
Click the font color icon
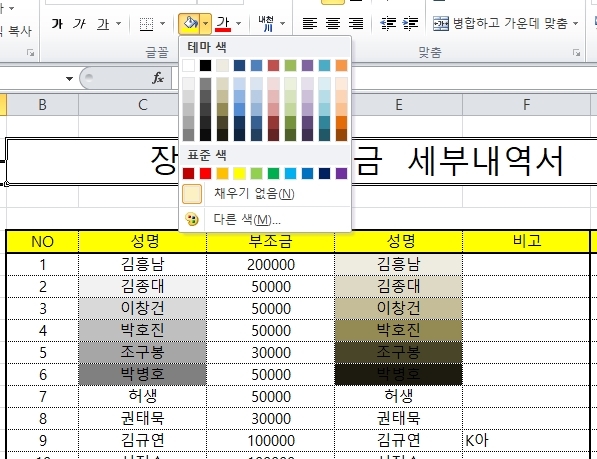pyautogui.click(x=223, y=24)
